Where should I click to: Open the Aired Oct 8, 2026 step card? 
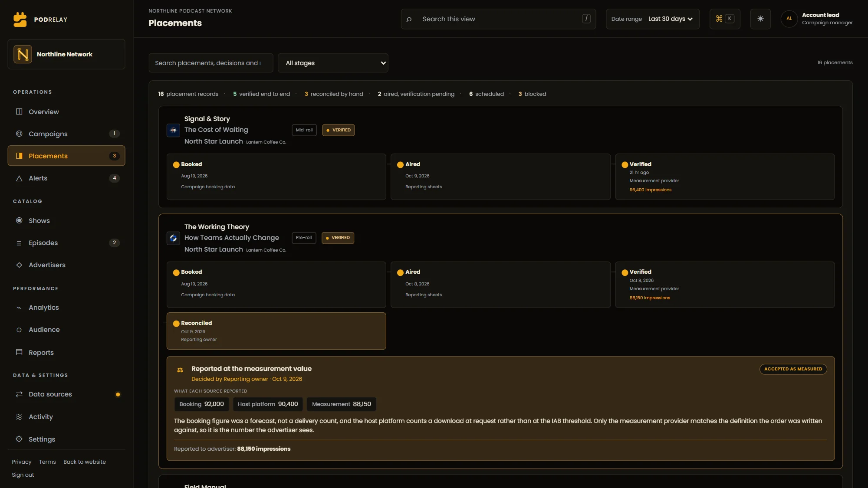tap(500, 285)
